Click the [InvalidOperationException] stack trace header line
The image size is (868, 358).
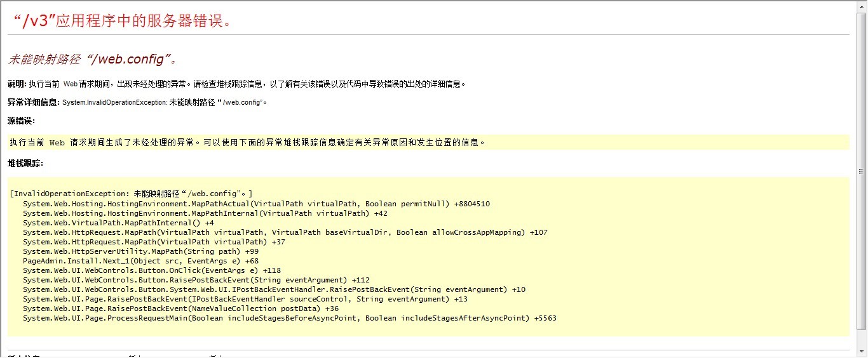pos(131,194)
